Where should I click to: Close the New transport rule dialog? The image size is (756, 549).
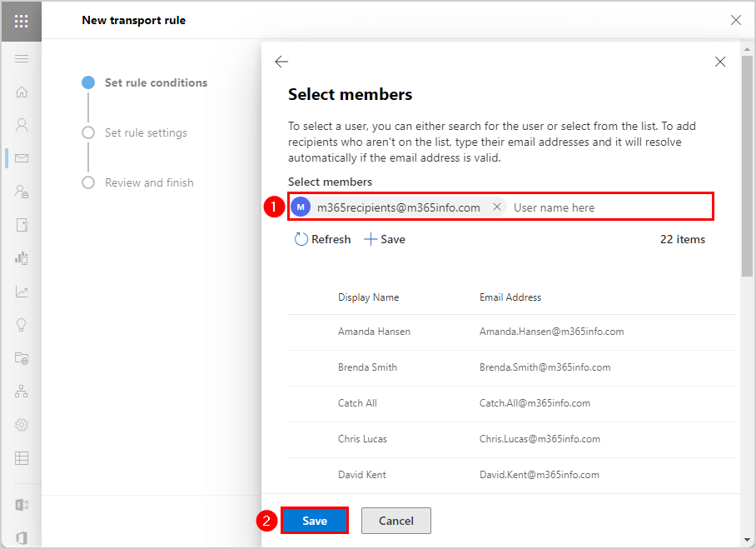coord(736,20)
